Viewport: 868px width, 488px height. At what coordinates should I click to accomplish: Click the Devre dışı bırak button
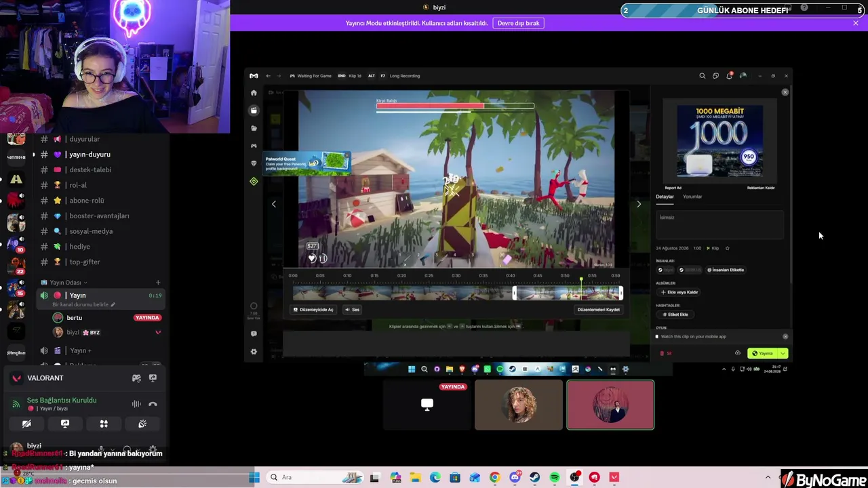519,23
